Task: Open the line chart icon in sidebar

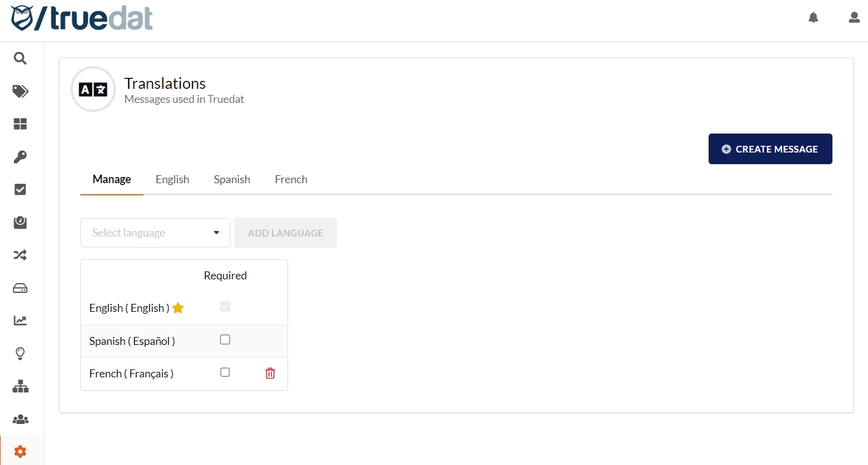Action: pyautogui.click(x=20, y=320)
